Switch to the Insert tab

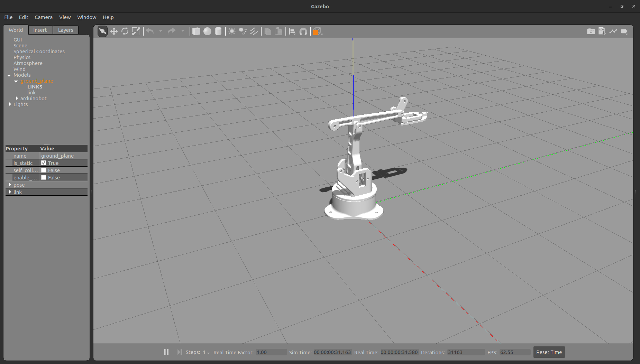coord(40,30)
